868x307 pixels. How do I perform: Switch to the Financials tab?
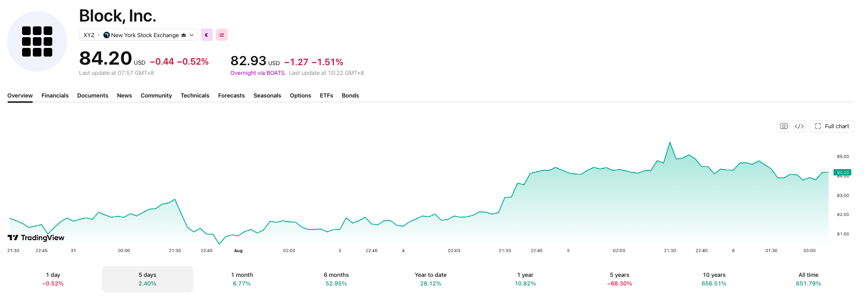[x=55, y=95]
